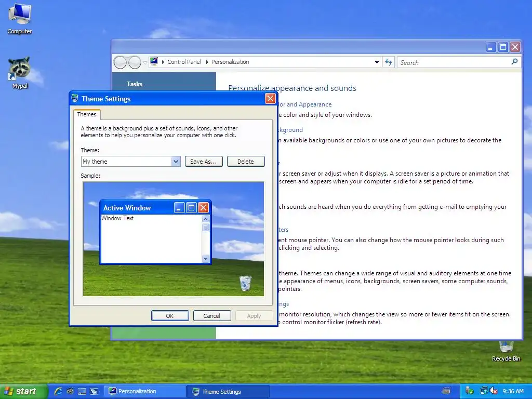
Task: Click Safely Remove Hardware tray icon
Action: tap(470, 391)
